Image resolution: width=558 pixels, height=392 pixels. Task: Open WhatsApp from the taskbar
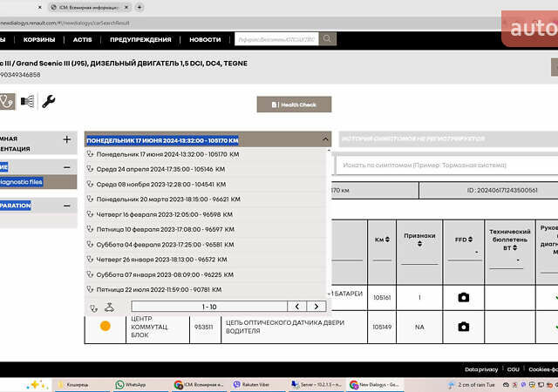131,384
